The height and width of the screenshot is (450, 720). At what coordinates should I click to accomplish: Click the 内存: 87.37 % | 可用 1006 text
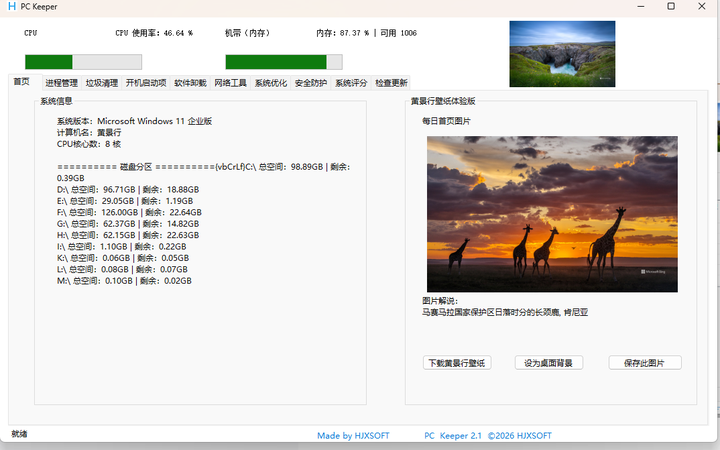(x=366, y=33)
